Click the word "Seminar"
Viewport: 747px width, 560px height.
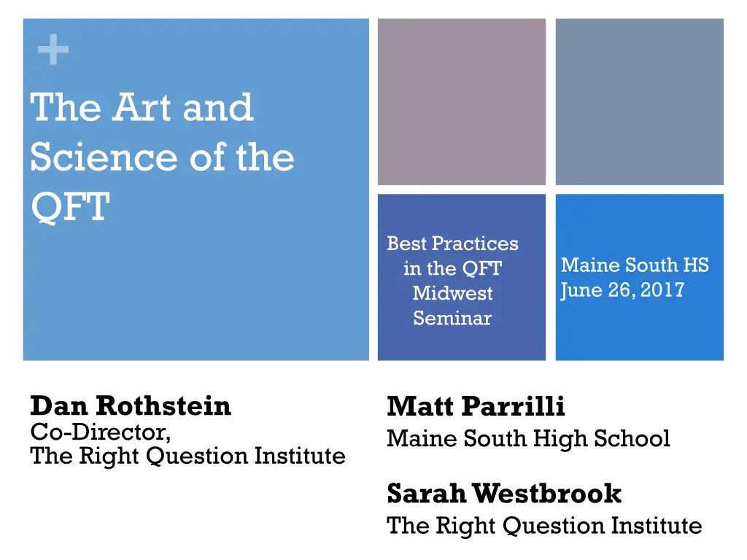[452, 318]
